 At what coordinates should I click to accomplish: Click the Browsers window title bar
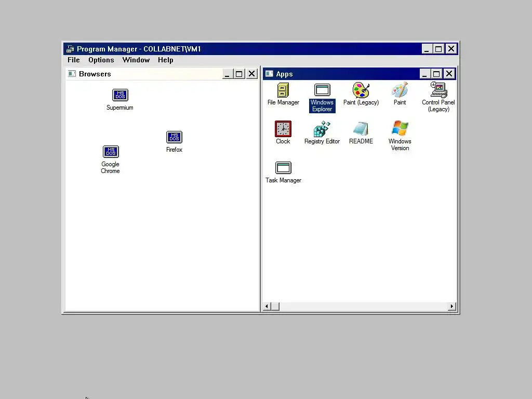click(162, 74)
